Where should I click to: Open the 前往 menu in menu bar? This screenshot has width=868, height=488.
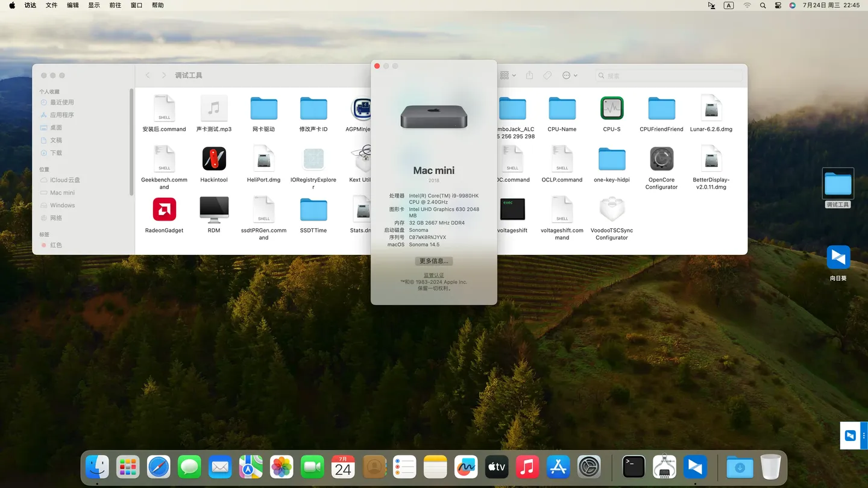click(x=115, y=5)
